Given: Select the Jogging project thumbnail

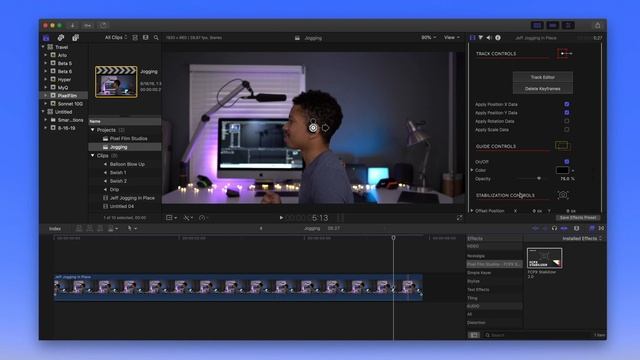Looking at the screenshot, I should pyautogui.click(x=116, y=82).
